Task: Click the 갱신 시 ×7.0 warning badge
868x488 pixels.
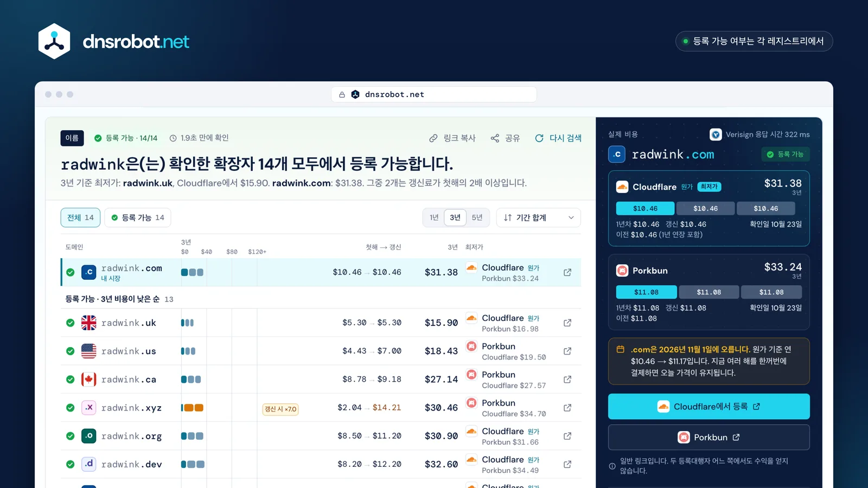Action: (280, 409)
